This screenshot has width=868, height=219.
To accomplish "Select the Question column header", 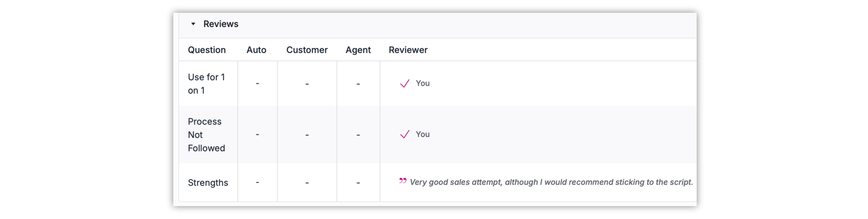I will 206,50.
